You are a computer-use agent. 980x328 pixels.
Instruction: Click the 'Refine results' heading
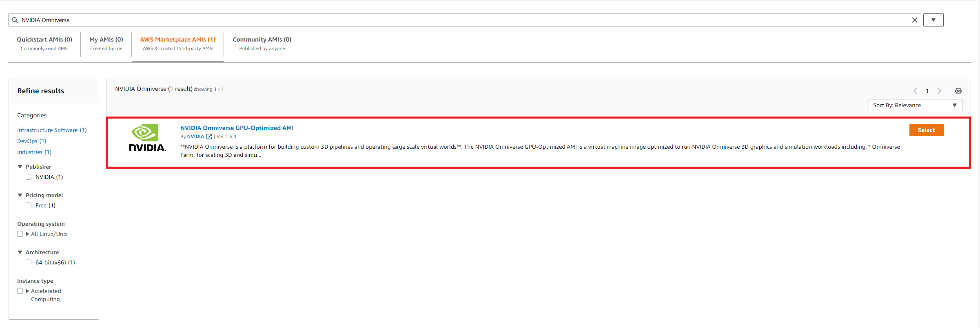tap(41, 91)
